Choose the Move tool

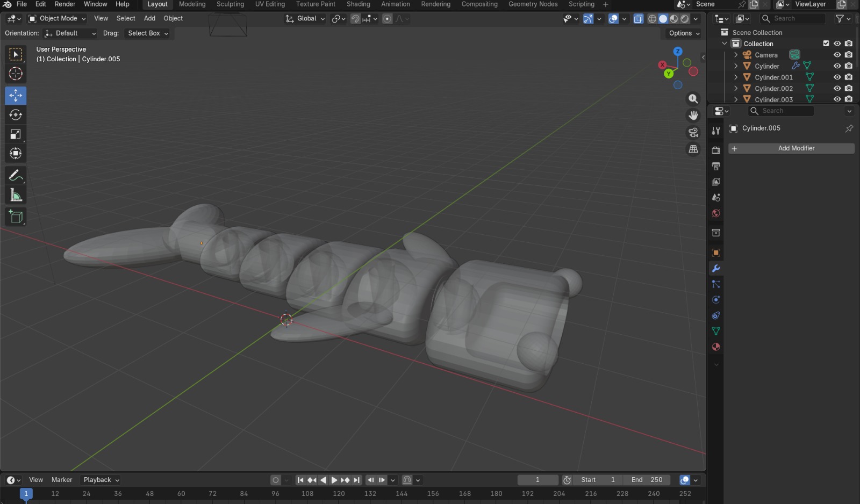(x=16, y=96)
